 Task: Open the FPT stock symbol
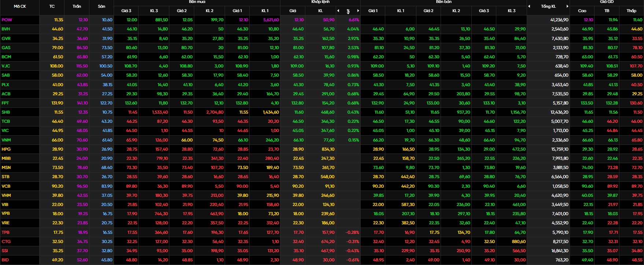(x=5, y=103)
